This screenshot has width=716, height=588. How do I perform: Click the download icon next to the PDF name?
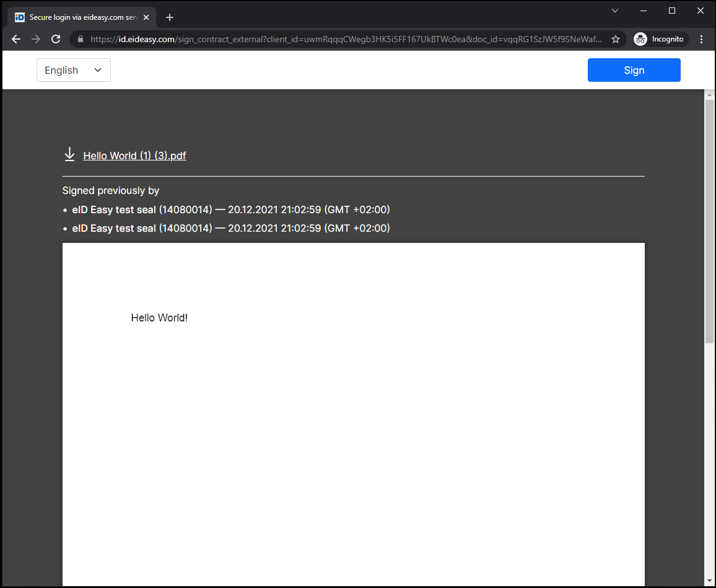click(69, 154)
